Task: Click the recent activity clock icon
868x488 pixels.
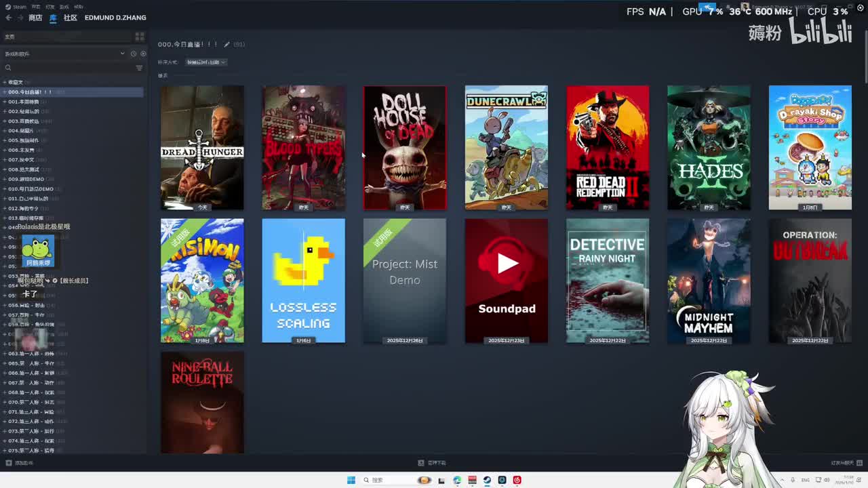Action: tap(134, 54)
